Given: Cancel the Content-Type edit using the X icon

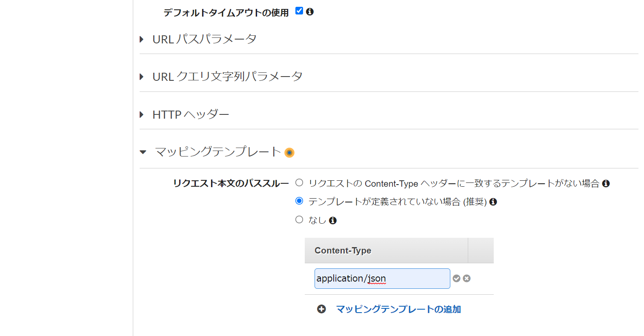Looking at the screenshot, I should (467, 278).
